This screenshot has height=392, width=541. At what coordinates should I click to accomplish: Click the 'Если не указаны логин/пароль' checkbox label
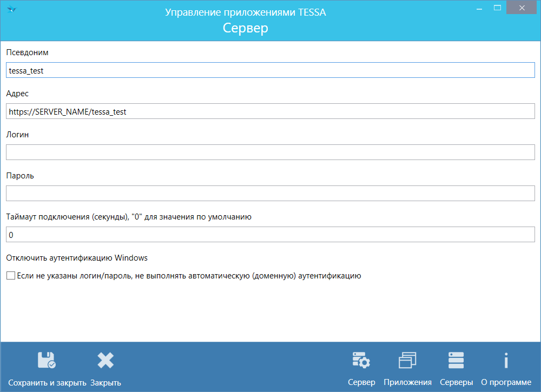(189, 276)
